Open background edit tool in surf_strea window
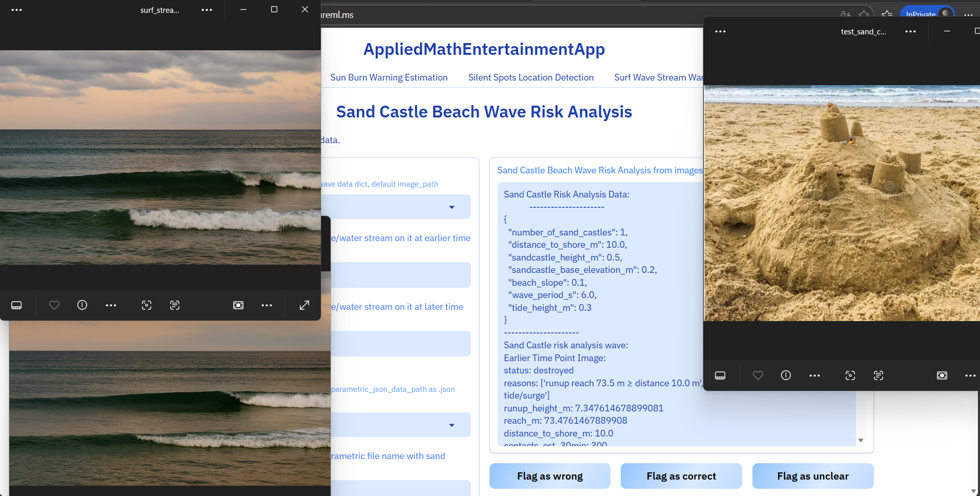980x496 pixels. click(238, 305)
